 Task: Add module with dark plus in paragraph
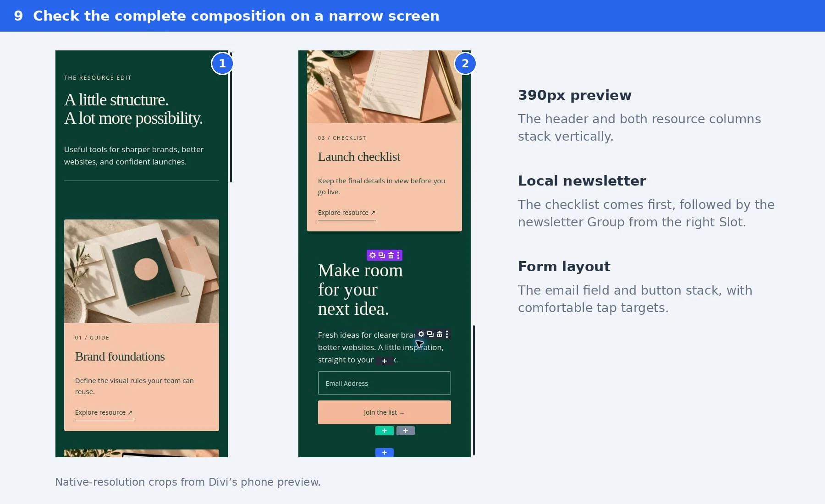pyautogui.click(x=385, y=361)
